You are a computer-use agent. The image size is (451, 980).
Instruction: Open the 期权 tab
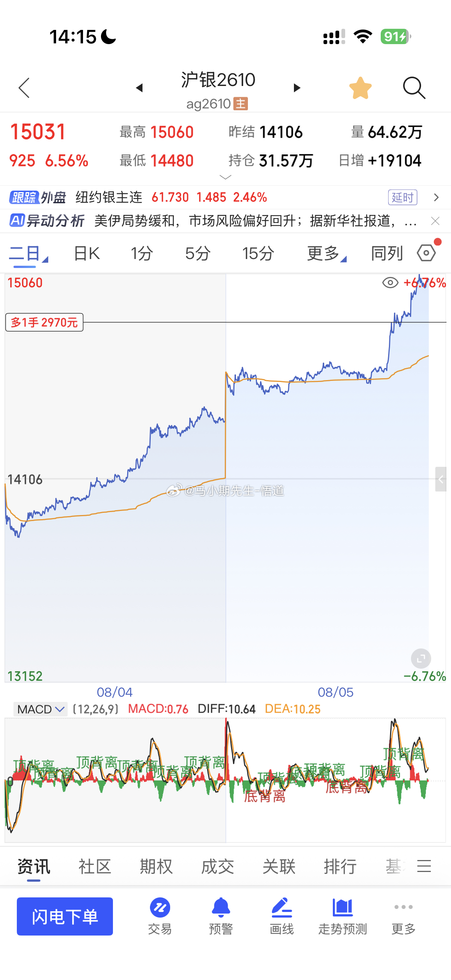pyautogui.click(x=156, y=867)
